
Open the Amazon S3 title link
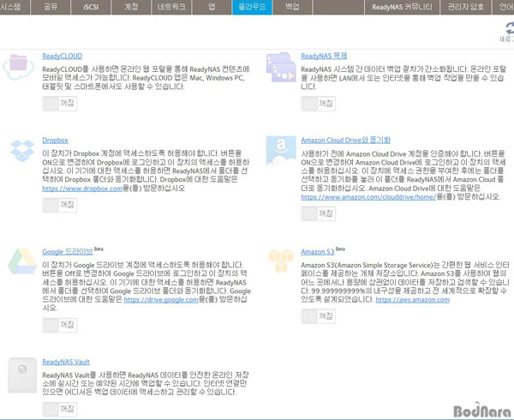[318, 252]
